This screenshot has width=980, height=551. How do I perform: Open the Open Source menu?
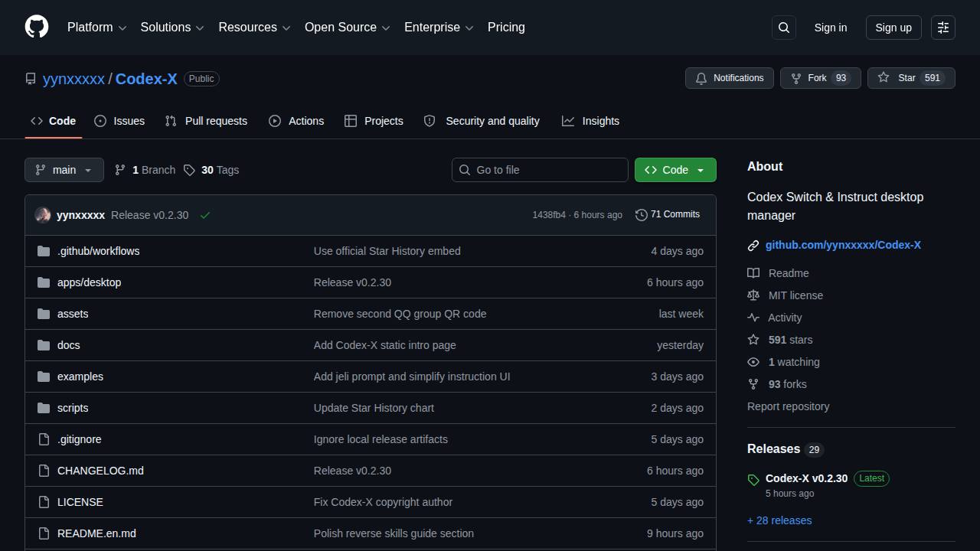click(348, 28)
